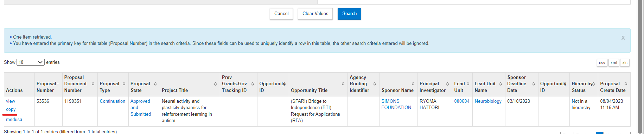Viewport: 644px width, 134px height.
Task: Open the Continuation proposal type link
Action: click(x=113, y=101)
